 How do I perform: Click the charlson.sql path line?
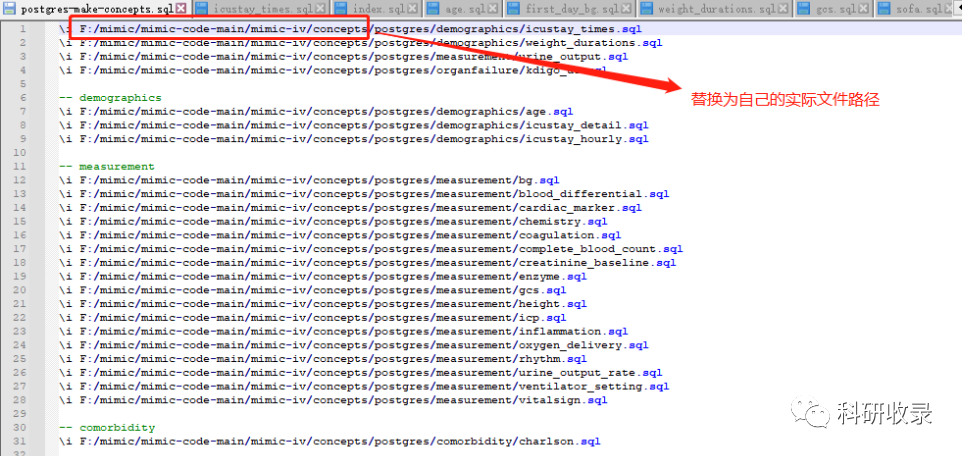pos(330,441)
